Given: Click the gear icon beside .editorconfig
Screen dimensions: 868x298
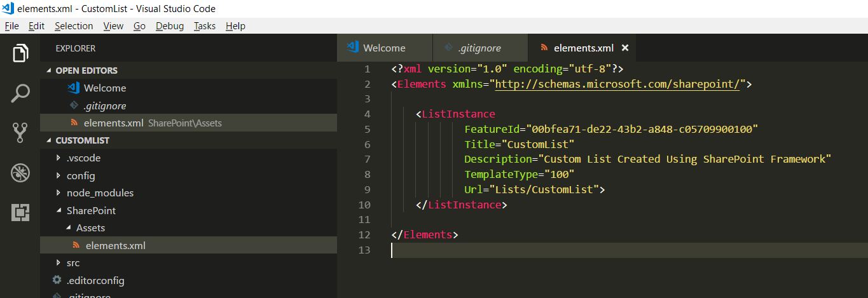Looking at the screenshot, I should point(57,280).
